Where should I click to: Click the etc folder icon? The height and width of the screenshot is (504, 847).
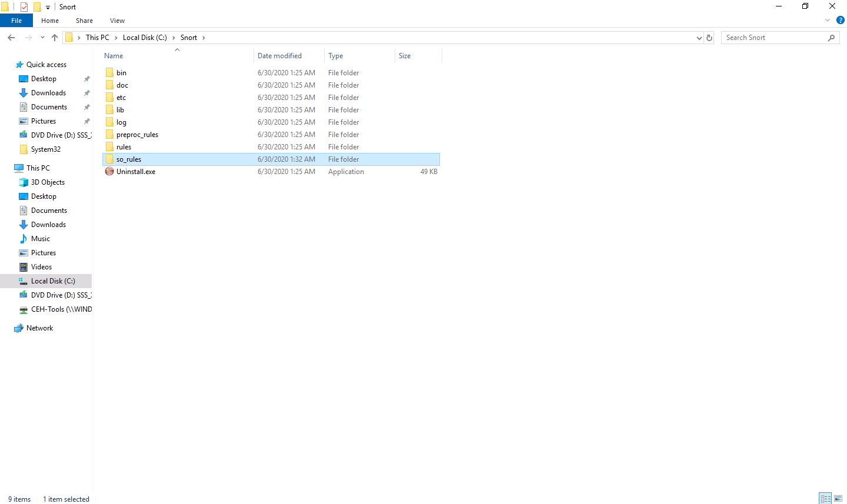(109, 98)
